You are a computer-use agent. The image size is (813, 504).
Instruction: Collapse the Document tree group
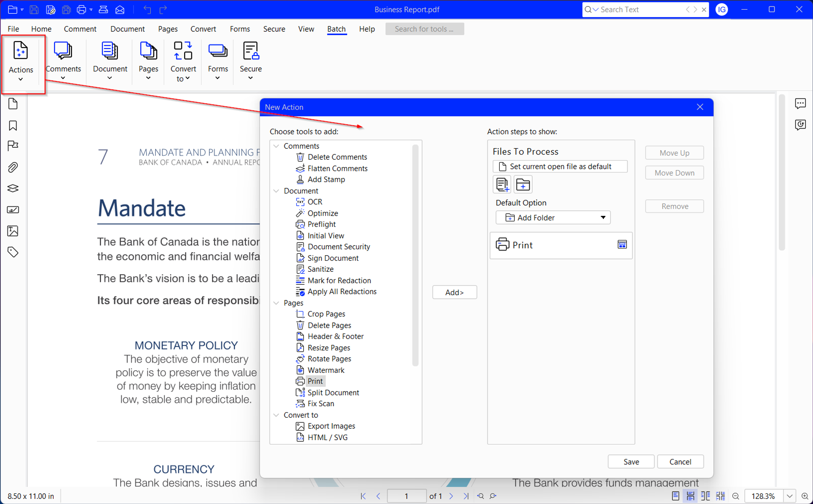(x=277, y=191)
